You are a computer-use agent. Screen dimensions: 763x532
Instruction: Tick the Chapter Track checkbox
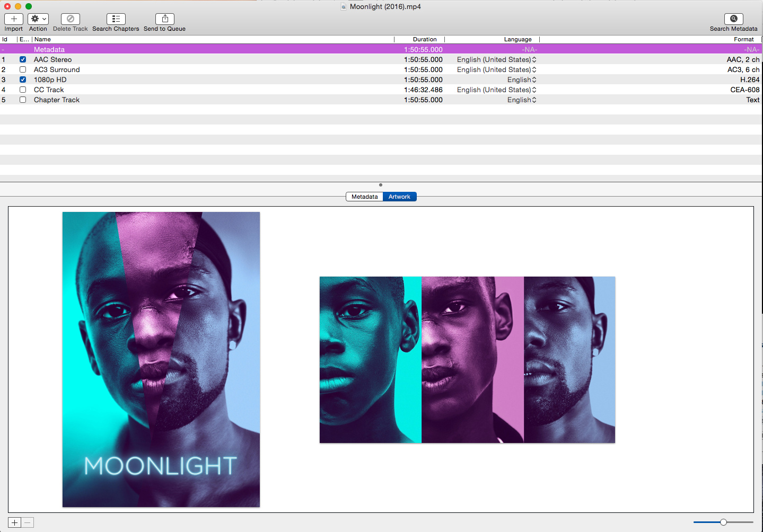(x=23, y=100)
